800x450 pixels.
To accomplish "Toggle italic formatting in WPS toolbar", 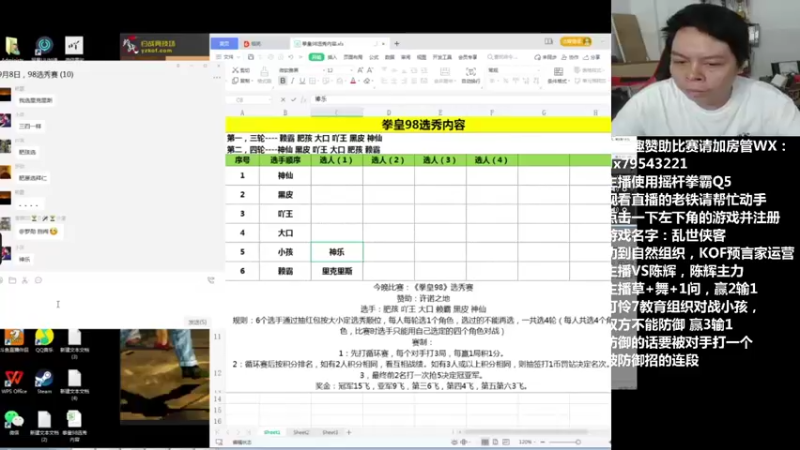I will coord(292,81).
